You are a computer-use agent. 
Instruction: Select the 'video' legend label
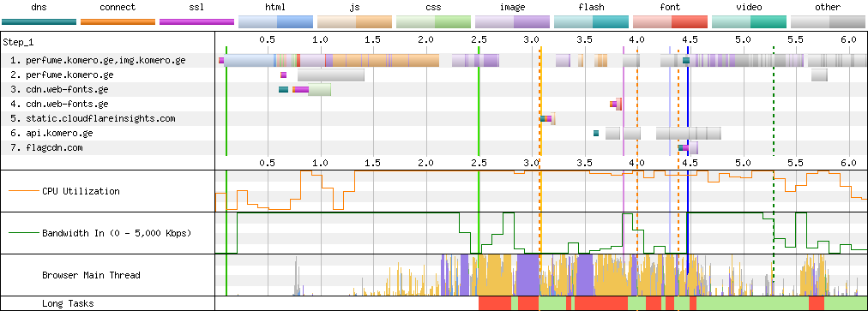(x=749, y=7)
